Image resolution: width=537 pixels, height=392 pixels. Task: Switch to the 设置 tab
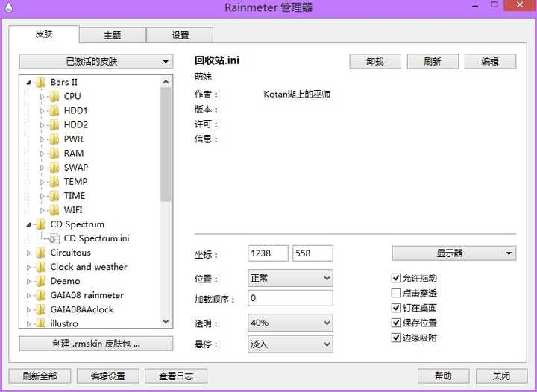tap(180, 35)
